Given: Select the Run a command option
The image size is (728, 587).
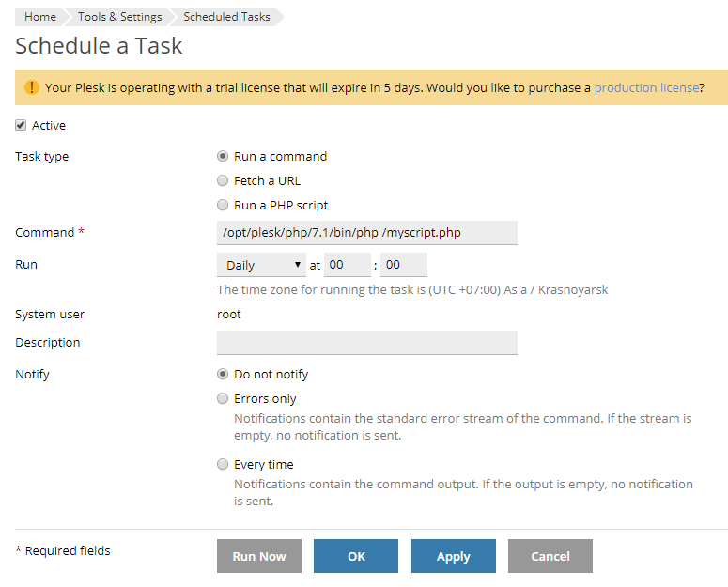Looking at the screenshot, I should pyautogui.click(x=223, y=157).
